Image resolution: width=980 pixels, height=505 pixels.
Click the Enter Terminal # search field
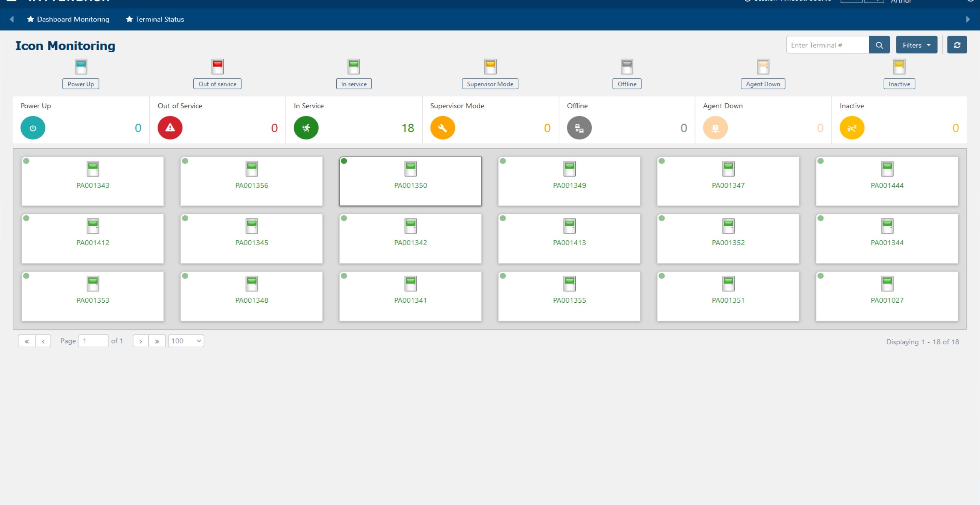(x=828, y=45)
